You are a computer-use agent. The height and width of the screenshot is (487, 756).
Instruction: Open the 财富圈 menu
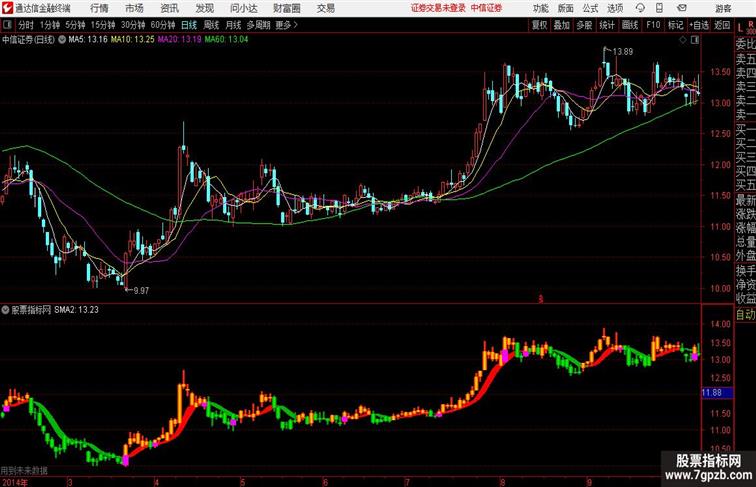(286, 8)
